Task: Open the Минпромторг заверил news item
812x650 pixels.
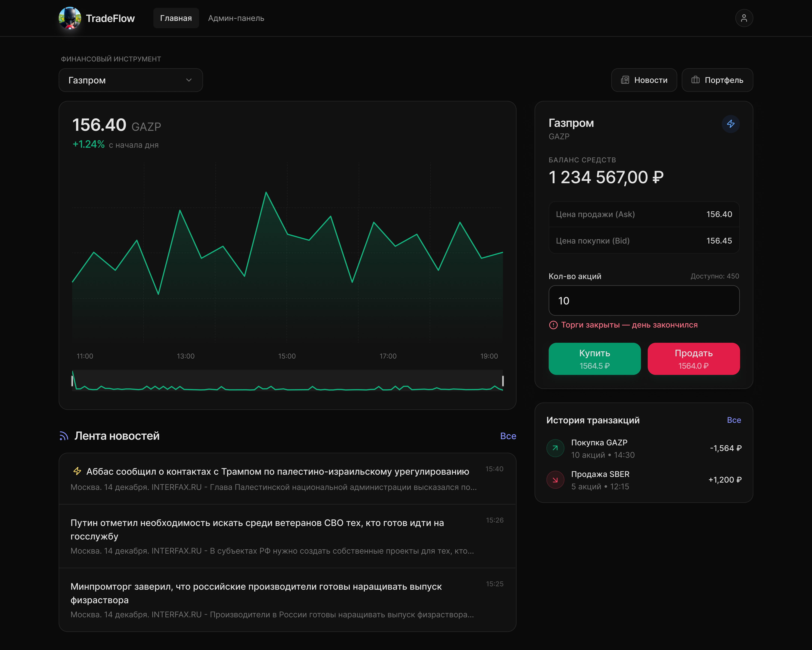Action: [287, 600]
